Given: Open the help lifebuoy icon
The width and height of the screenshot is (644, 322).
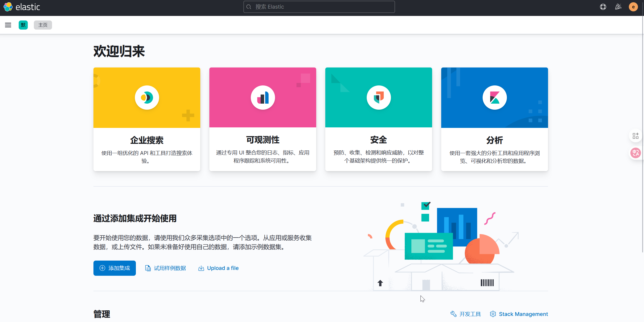Looking at the screenshot, I should click(x=603, y=7).
